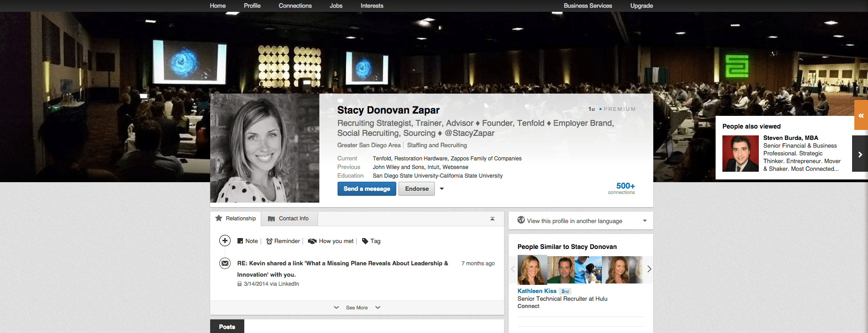Click the orange double-arrow collapse icon

(x=861, y=116)
